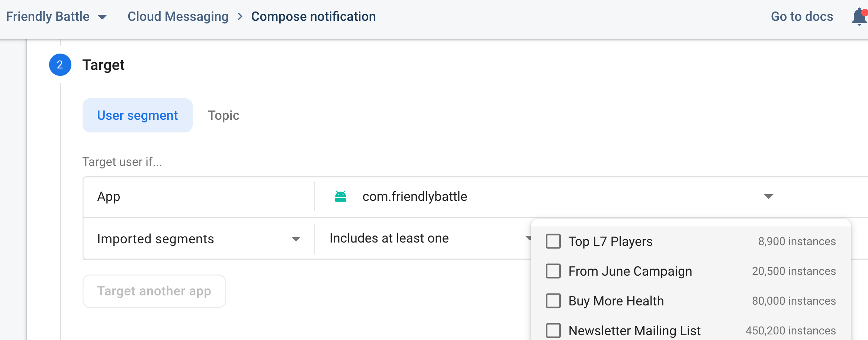Click the Target another app button
The width and height of the screenshot is (868, 340).
tap(154, 291)
